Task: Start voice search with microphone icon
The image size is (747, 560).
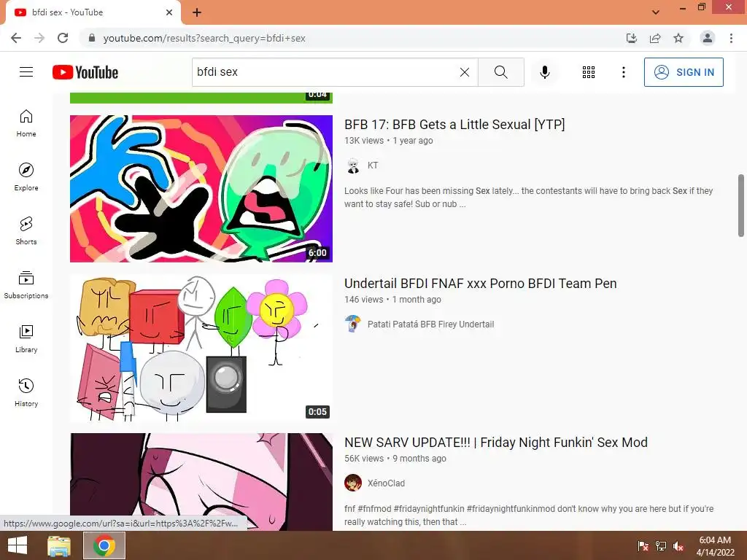Action: coord(545,72)
